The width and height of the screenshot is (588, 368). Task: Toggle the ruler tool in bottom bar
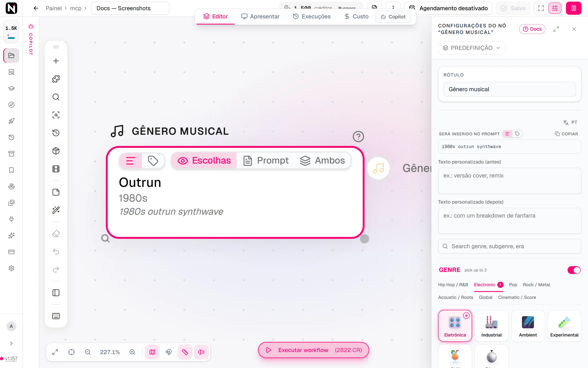(x=185, y=352)
